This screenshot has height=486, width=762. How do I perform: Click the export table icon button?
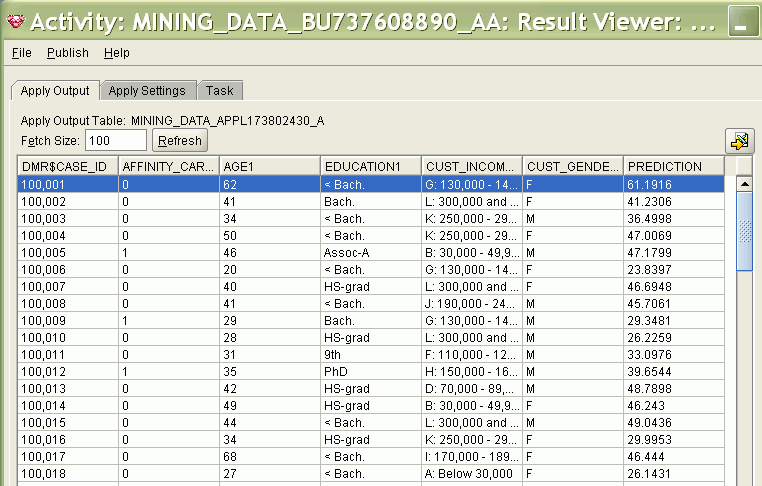point(739,141)
